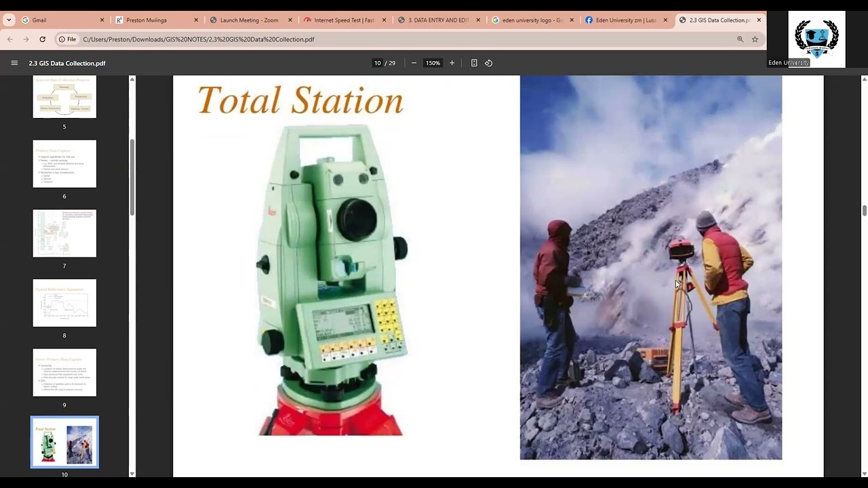Reload the PDF page
868x488 pixels.
43,39
